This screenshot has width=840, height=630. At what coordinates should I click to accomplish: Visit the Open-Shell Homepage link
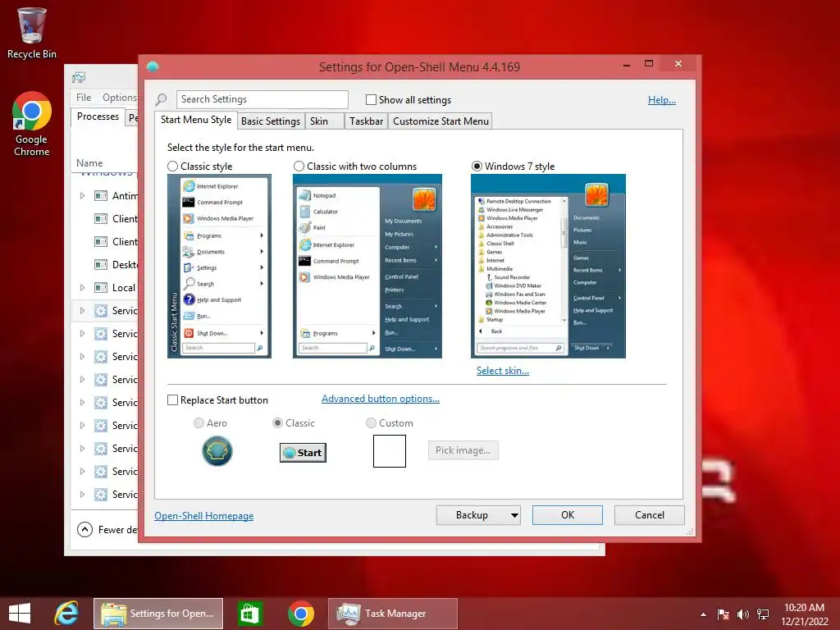coord(204,516)
